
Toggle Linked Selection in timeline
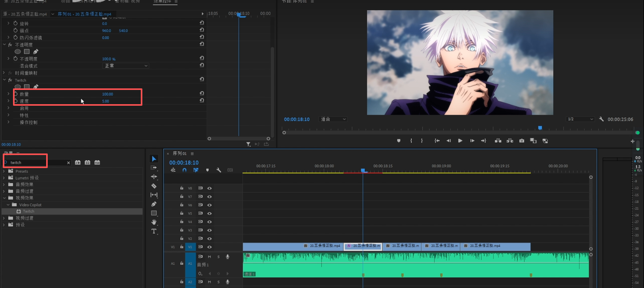[196, 170]
